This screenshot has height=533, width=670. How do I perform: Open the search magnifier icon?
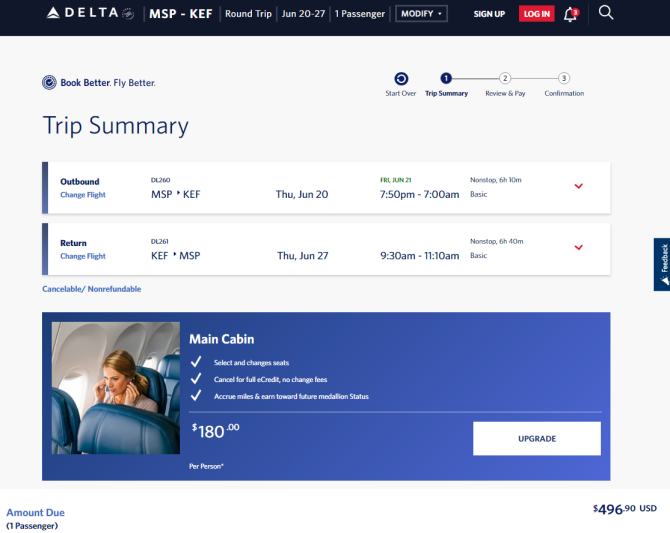pyautogui.click(x=605, y=12)
